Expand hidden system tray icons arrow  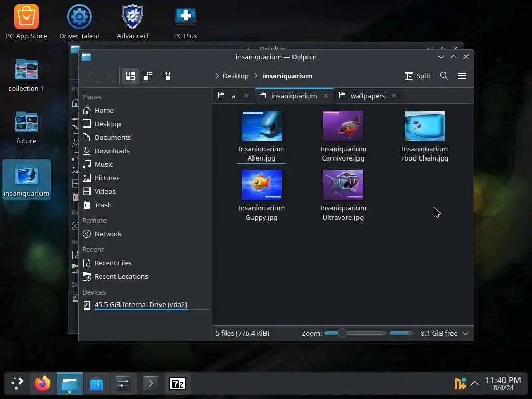click(x=475, y=384)
